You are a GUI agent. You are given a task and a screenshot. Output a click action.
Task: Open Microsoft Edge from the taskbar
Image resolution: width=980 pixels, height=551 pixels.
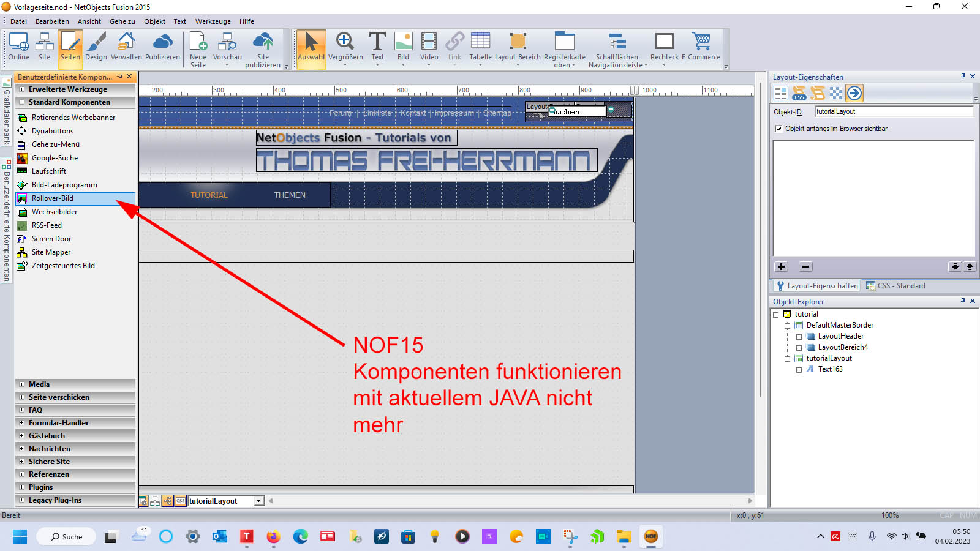(300, 537)
